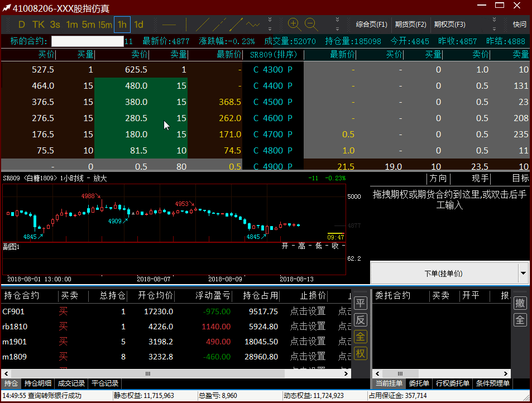Select the zigzag wave line tool
The height and width of the screenshot is (403, 532).
click(253, 25)
